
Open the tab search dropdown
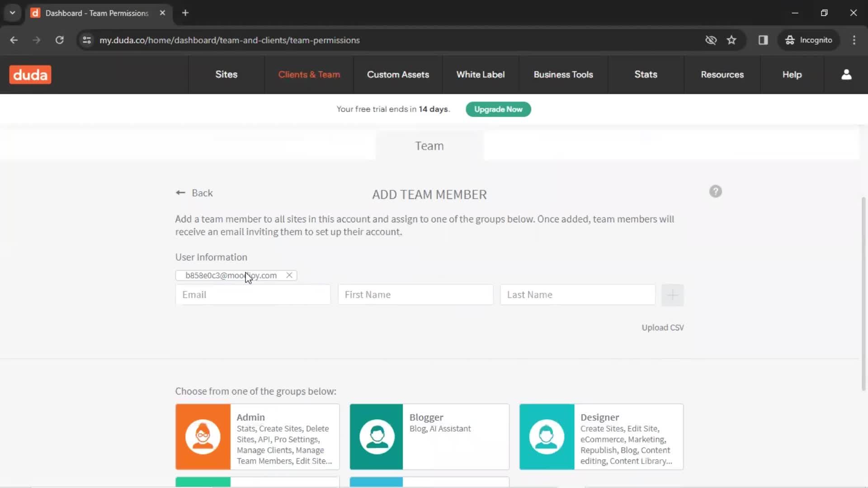pyautogui.click(x=13, y=13)
